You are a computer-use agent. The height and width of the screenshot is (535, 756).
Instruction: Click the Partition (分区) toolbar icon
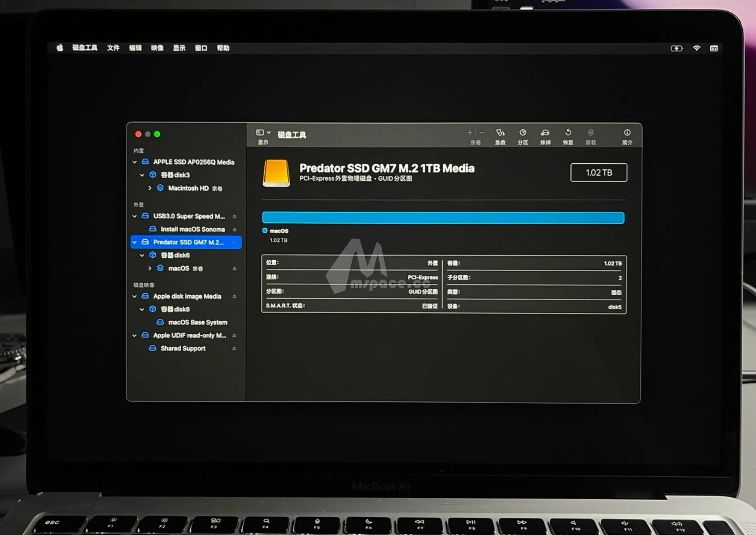[523, 133]
